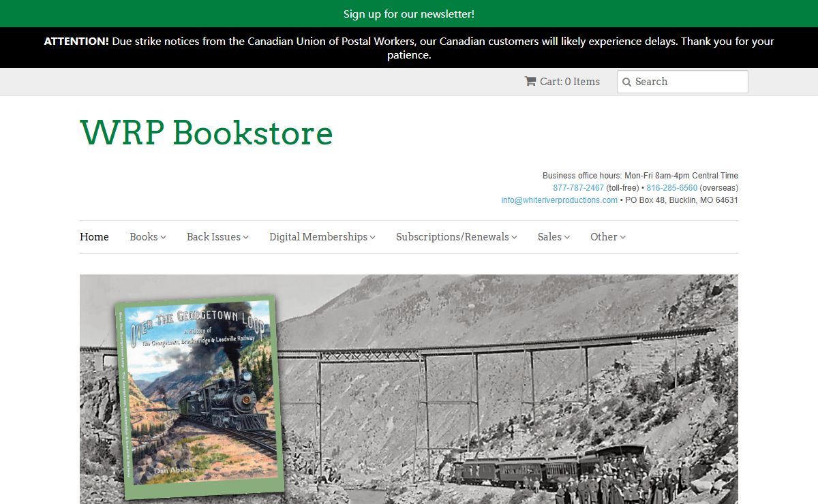Screen dimensions: 818x504
Task: Open the Sales menu
Action: (x=554, y=237)
